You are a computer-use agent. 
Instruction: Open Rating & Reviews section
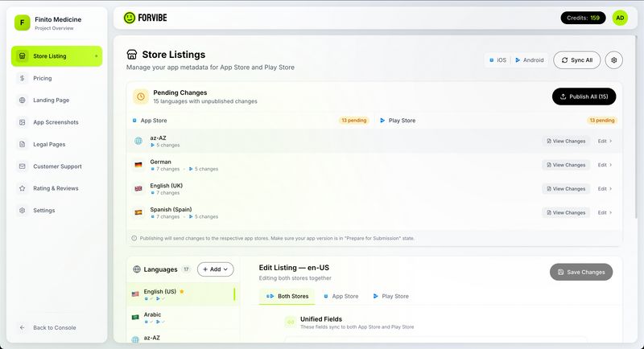click(x=56, y=188)
